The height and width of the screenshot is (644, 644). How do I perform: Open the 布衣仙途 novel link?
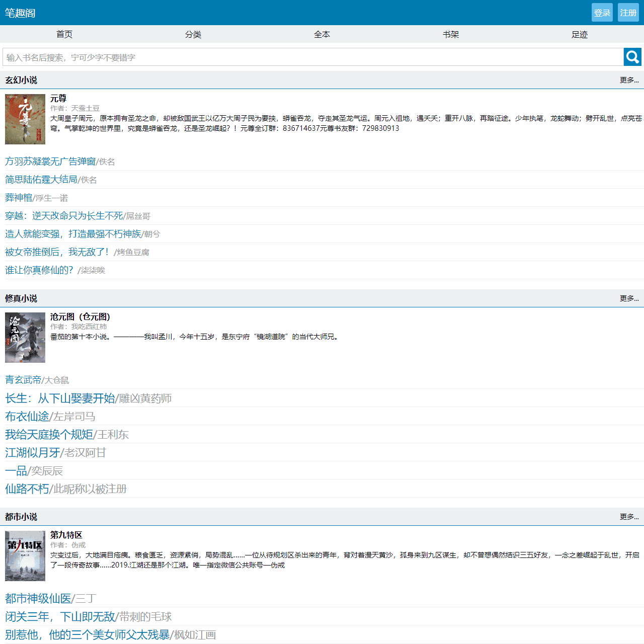[x=27, y=416]
